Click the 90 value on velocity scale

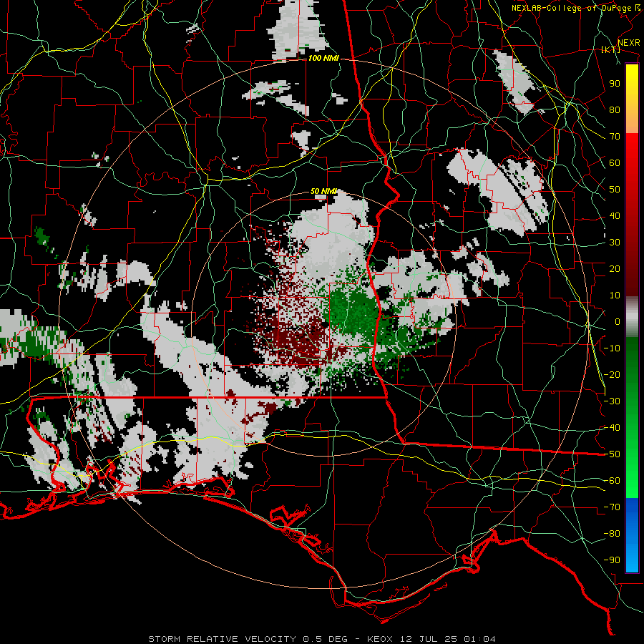point(615,84)
